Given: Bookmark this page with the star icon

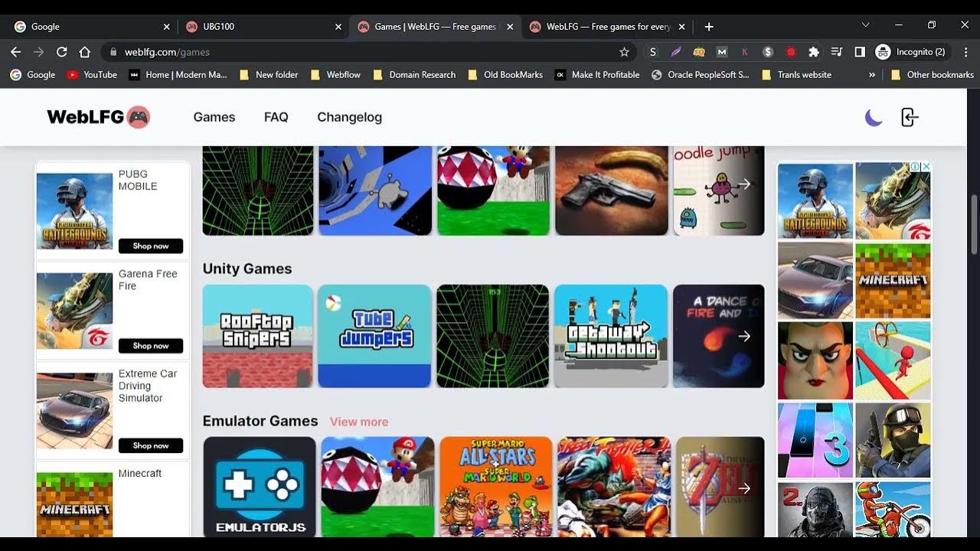Looking at the screenshot, I should click(624, 52).
